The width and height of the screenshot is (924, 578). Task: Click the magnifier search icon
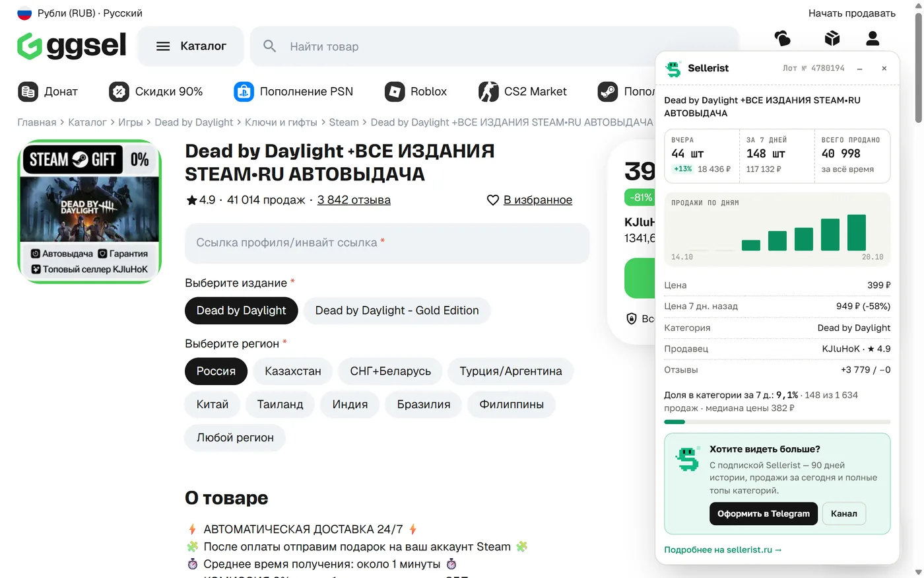(269, 46)
